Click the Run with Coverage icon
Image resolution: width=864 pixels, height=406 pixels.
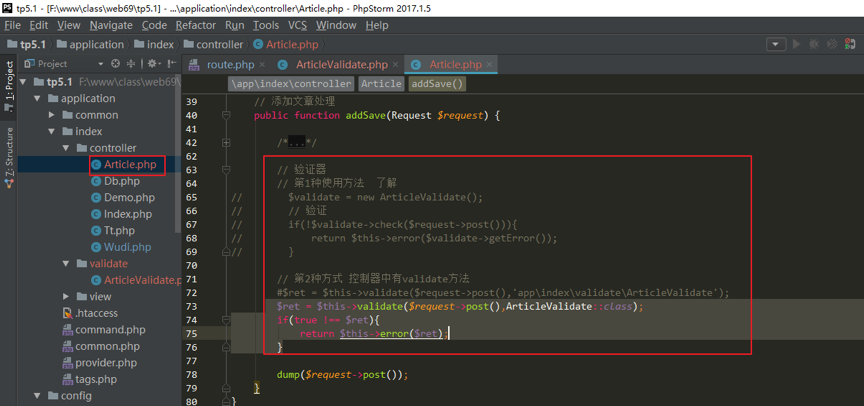pyautogui.click(x=833, y=45)
